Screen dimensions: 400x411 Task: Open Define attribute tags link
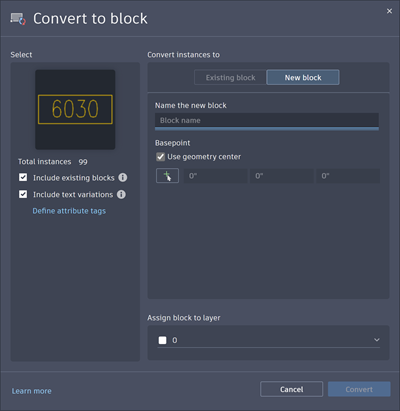click(x=69, y=211)
